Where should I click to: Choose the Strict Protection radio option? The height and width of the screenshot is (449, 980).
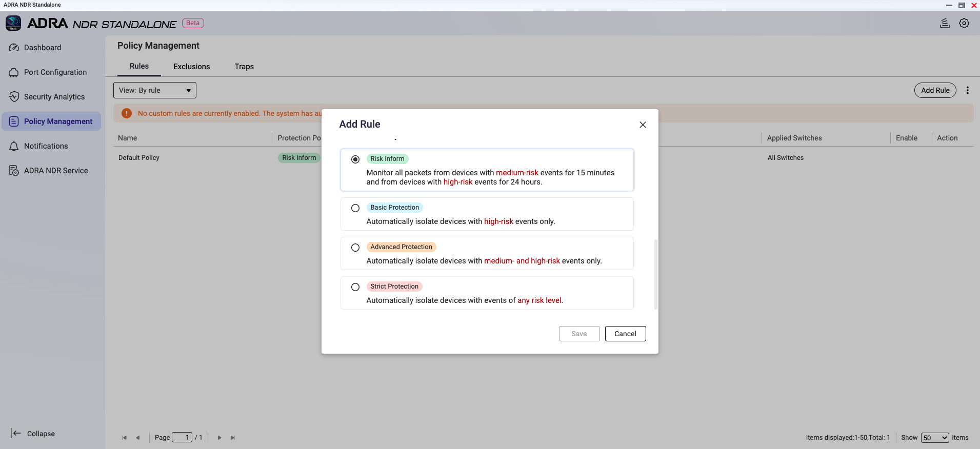point(355,287)
